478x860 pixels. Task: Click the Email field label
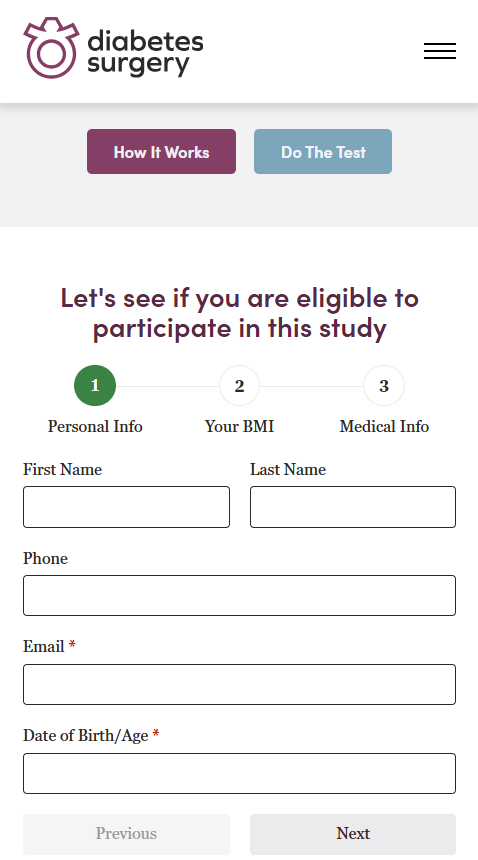click(x=44, y=646)
